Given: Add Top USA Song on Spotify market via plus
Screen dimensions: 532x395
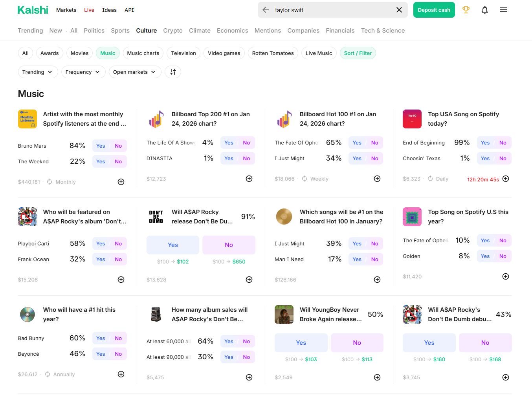Looking at the screenshot, I should [x=506, y=179].
